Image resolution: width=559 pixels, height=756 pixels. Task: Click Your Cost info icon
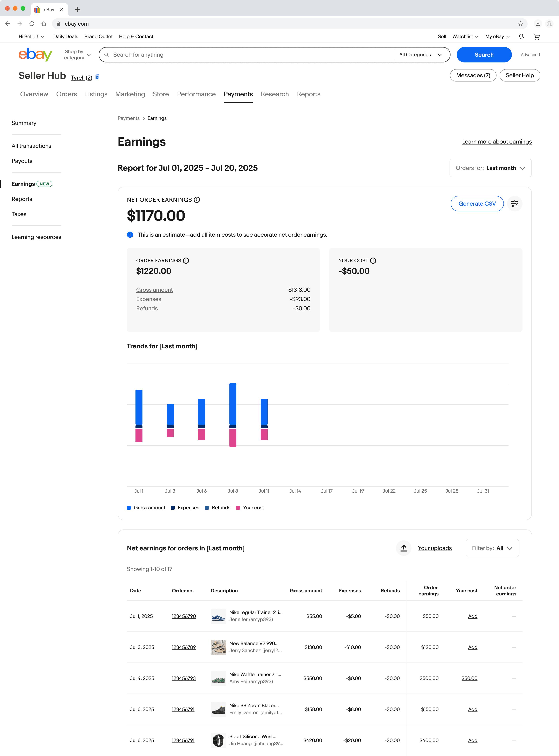coord(373,260)
